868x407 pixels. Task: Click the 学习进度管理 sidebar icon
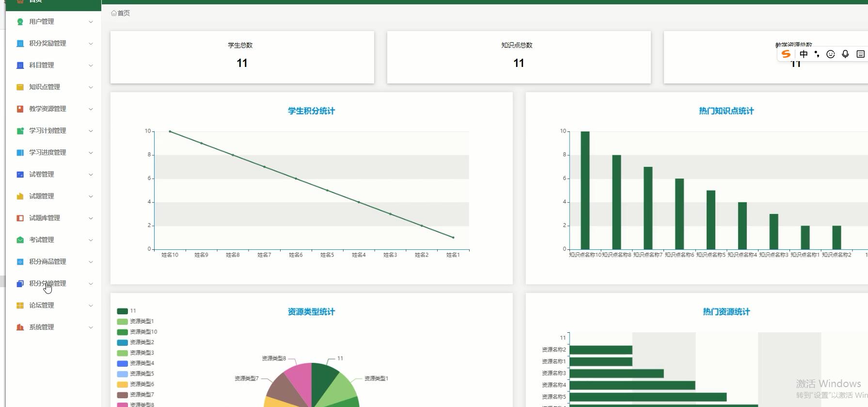(x=20, y=153)
